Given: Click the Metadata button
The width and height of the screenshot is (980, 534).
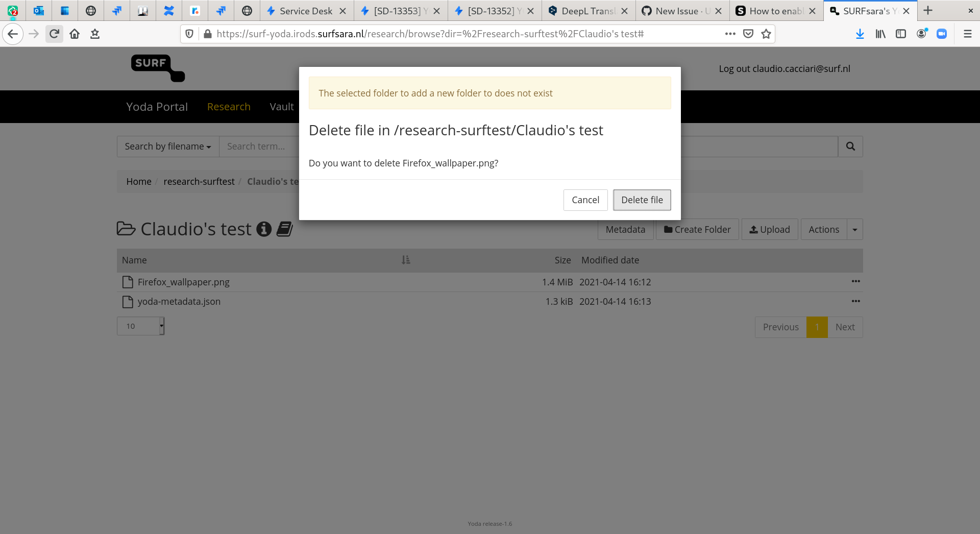Looking at the screenshot, I should [625, 230].
